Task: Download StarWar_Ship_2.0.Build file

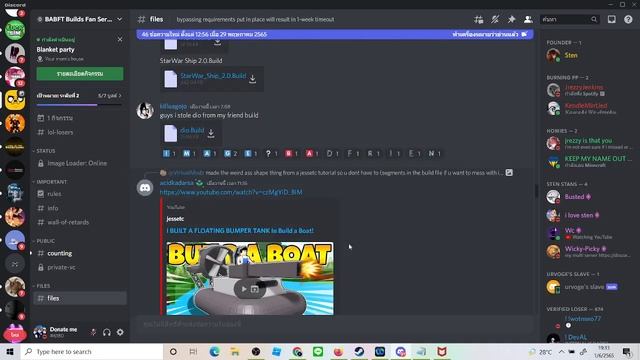Action: (253, 79)
